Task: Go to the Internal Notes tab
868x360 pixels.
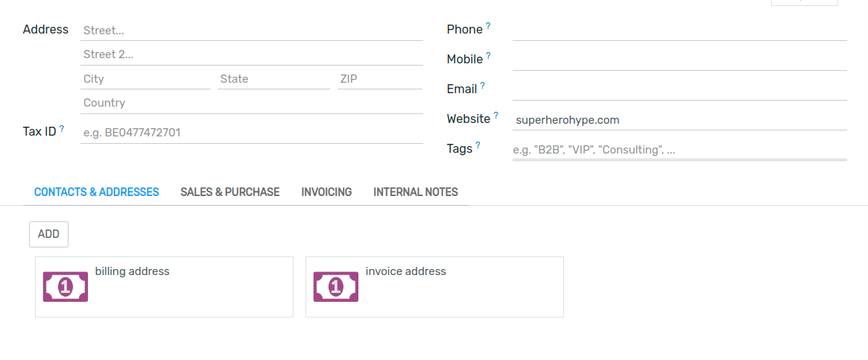Action: coord(415,192)
